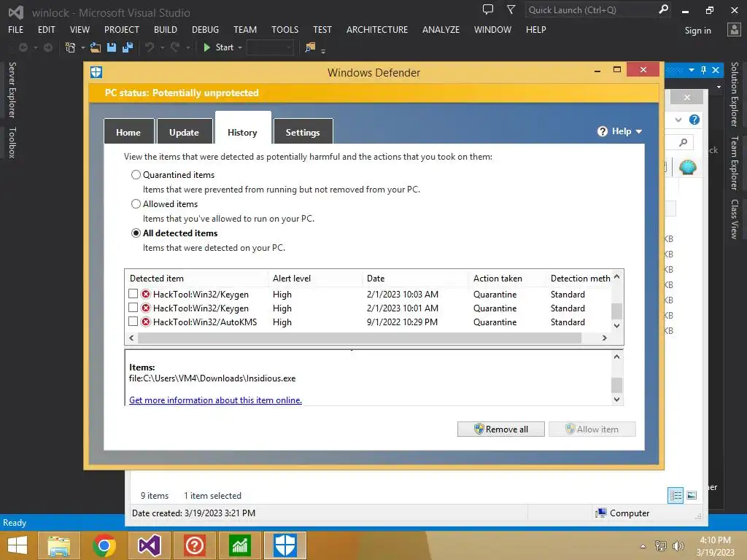This screenshot has width=747, height=560.
Task: Open the window position dropdown on blue panel
Action: click(692, 70)
